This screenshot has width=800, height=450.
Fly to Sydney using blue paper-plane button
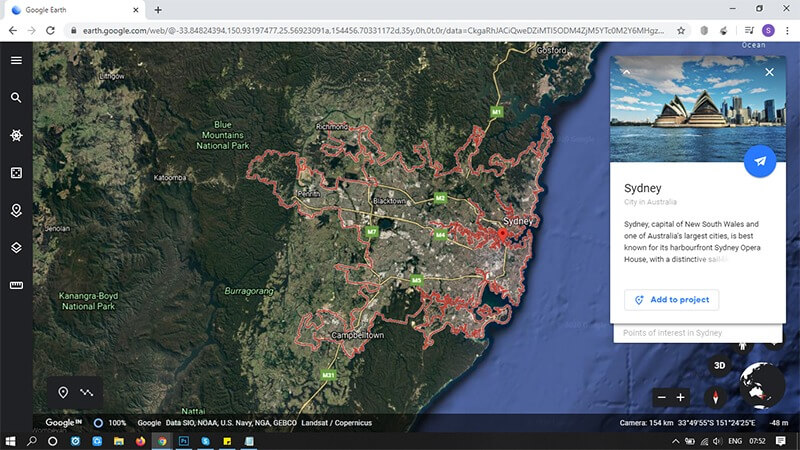point(760,161)
